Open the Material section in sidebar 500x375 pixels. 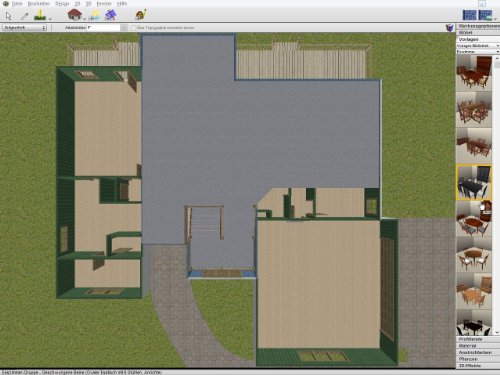477,346
